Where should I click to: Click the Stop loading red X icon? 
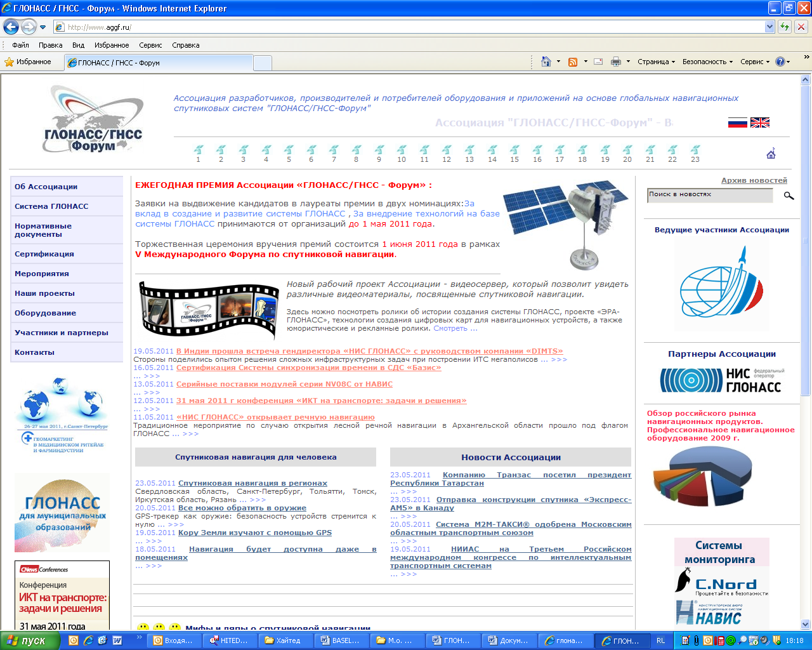click(x=801, y=27)
